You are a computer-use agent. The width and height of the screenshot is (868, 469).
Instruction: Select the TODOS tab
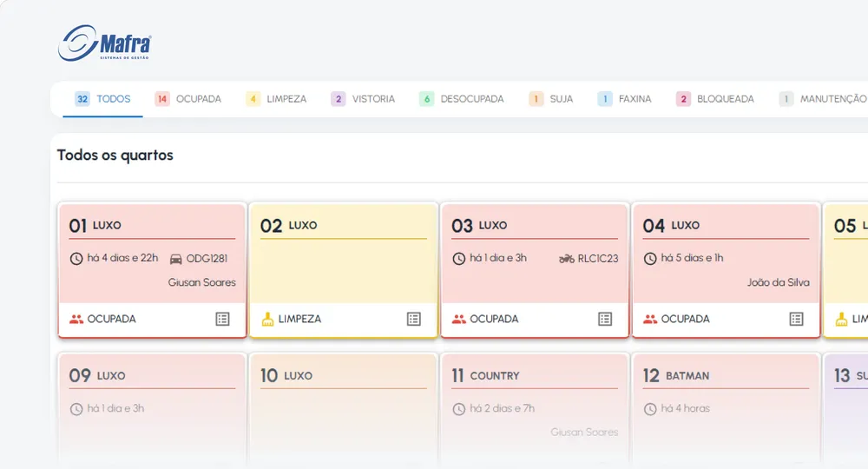[x=102, y=99]
